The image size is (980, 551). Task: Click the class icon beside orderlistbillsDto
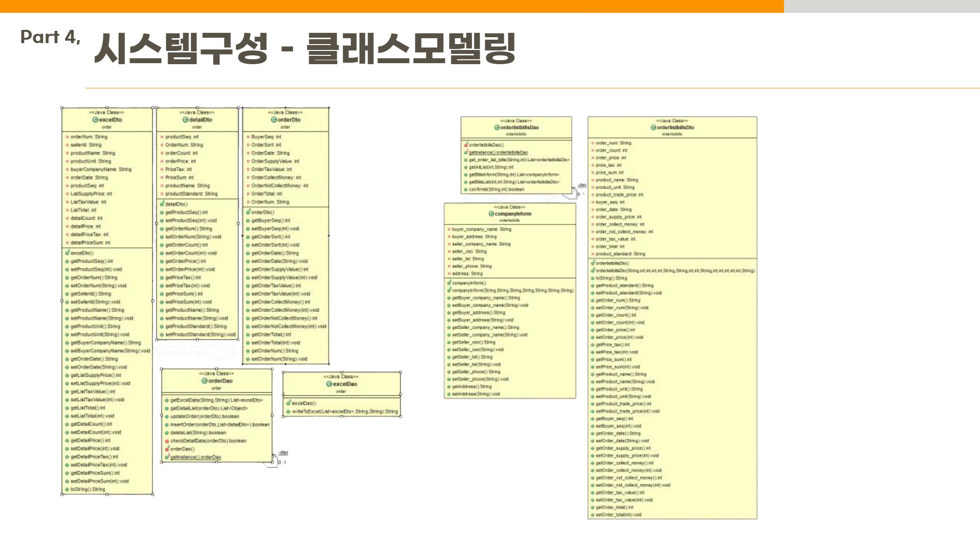pos(653,128)
